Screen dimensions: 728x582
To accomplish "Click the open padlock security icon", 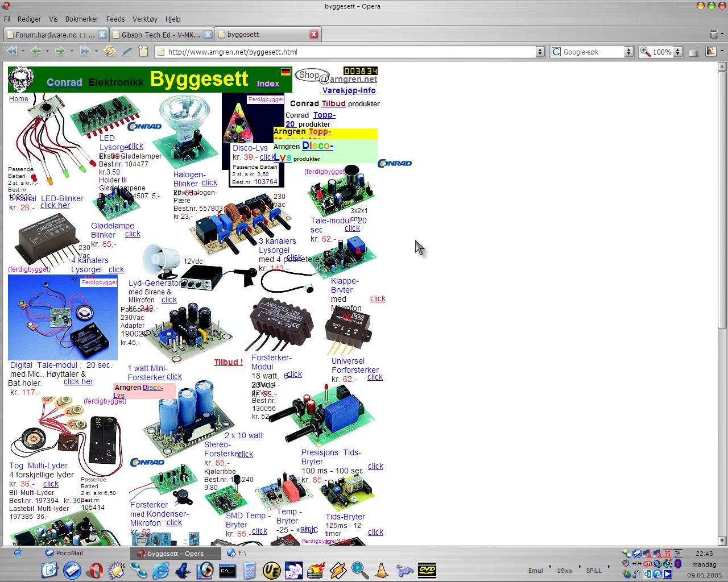I will tap(693, 52).
